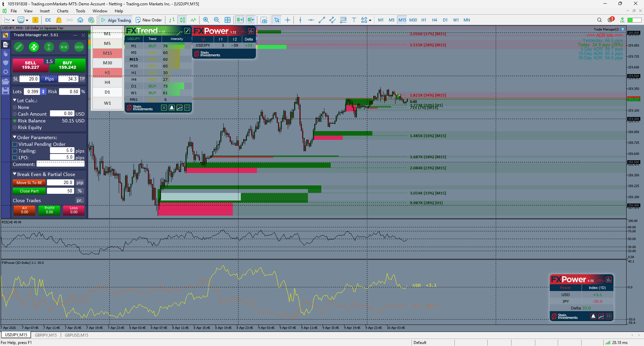Viewport: 644px width, 346px height.
Task: Open the File menu
Action: pyautogui.click(x=14, y=11)
